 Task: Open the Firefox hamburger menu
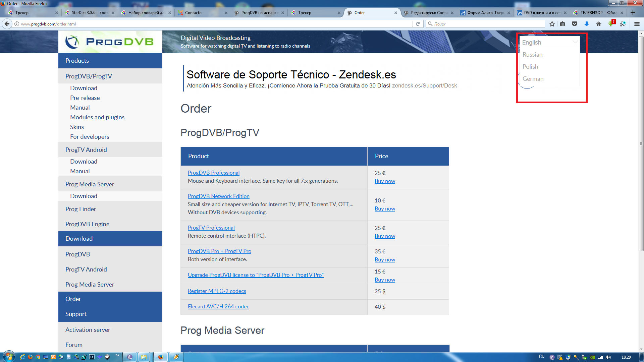click(637, 24)
